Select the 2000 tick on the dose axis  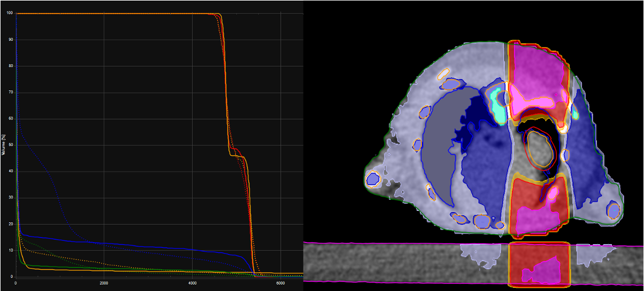pyautogui.click(x=104, y=284)
